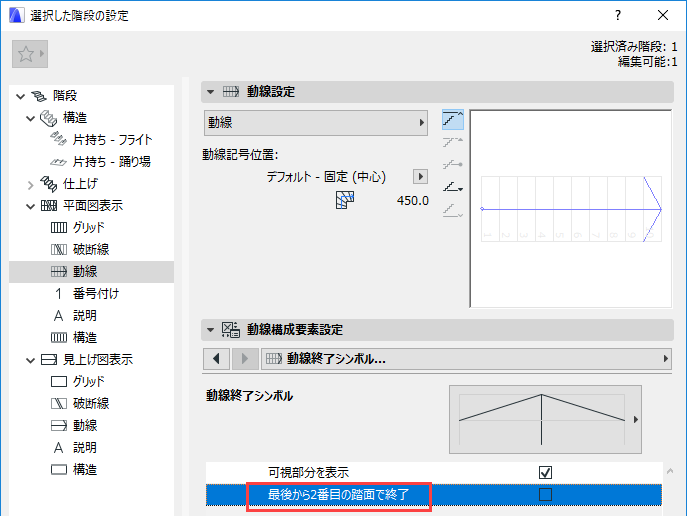
Task: Go to next walking line component
Action: [245, 359]
